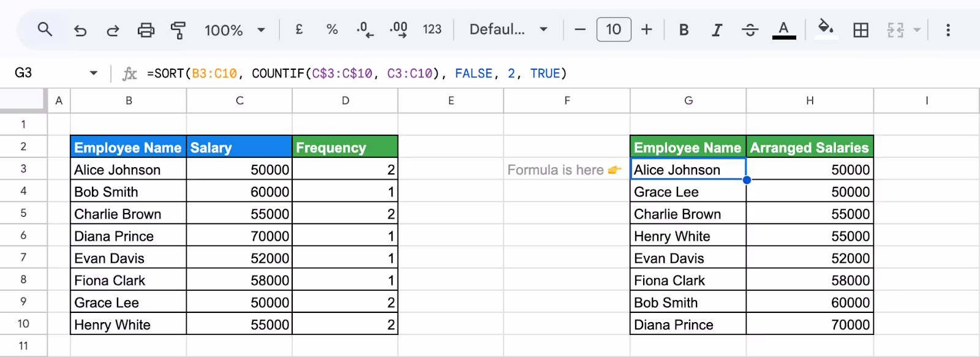This screenshot has height=357, width=980.
Task: Click Henry White in column G
Action: (688, 236)
